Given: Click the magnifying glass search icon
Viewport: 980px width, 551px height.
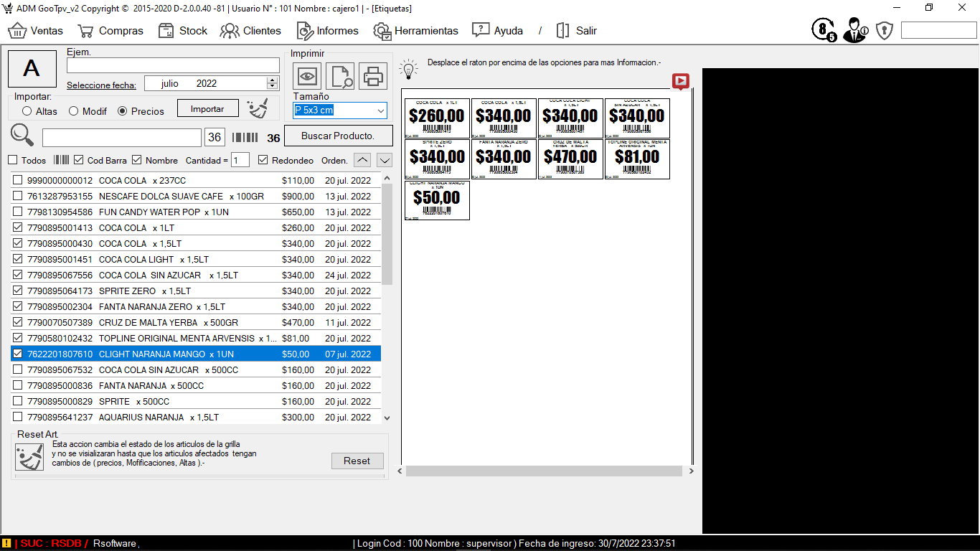Looking at the screenshot, I should [22, 136].
